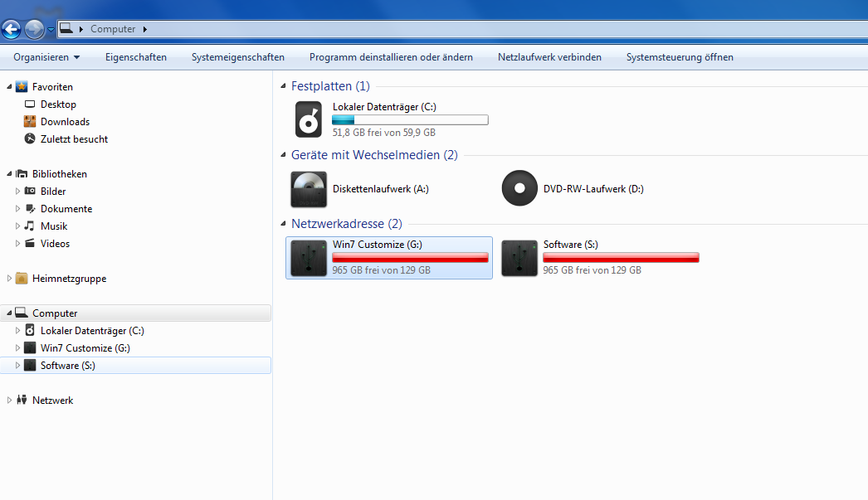
Task: Select the Lokaler Datenträger (C:) drive icon
Action: click(309, 119)
